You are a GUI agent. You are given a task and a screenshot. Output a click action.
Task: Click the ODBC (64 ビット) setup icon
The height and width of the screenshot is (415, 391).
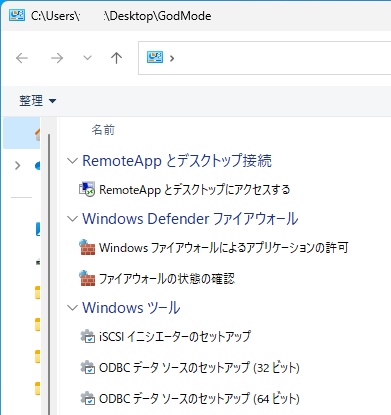88,398
